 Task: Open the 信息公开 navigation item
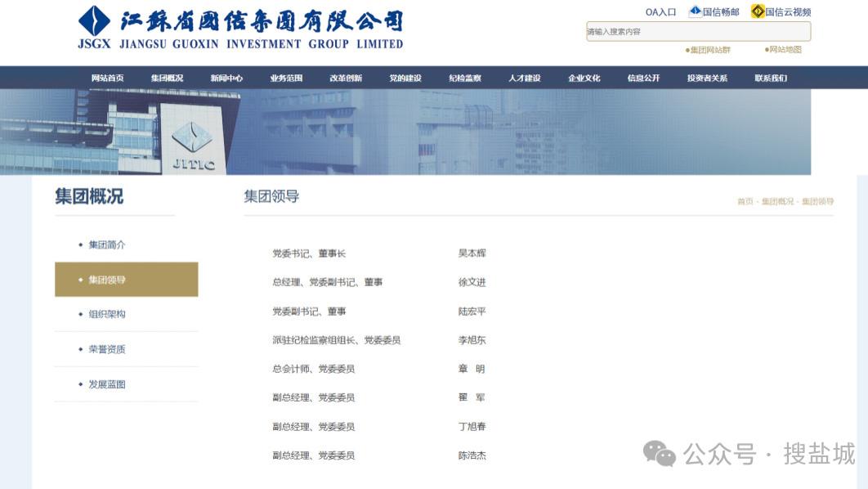[x=643, y=78]
